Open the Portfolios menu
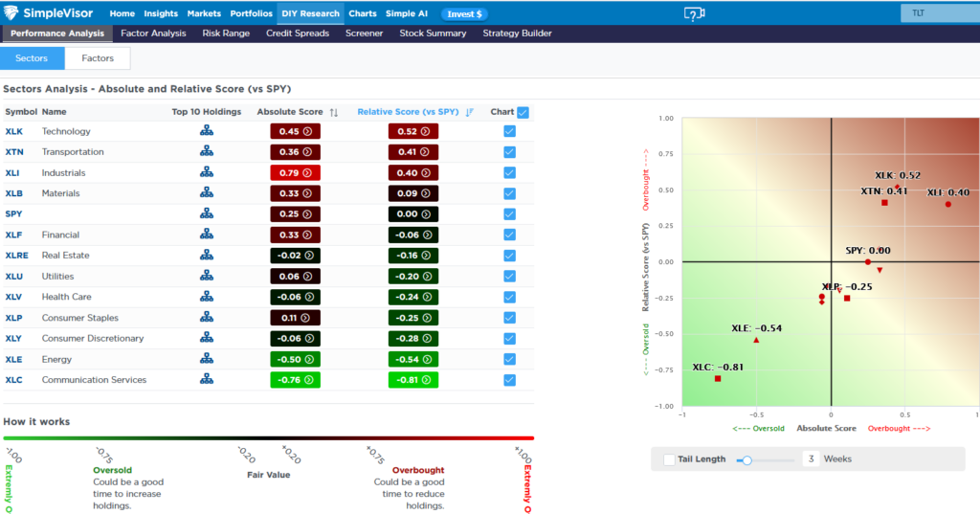 coord(252,13)
